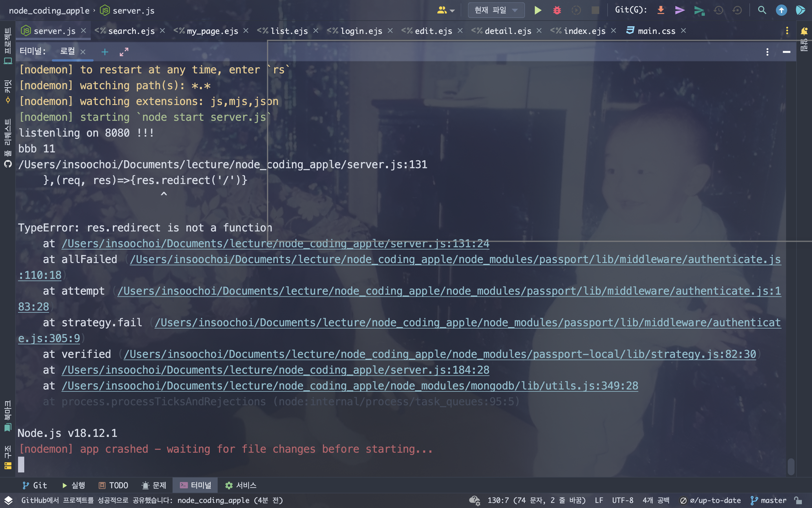Open Pull Requests GitHub tool window
This screenshot has height=508, width=812.
(x=8, y=143)
